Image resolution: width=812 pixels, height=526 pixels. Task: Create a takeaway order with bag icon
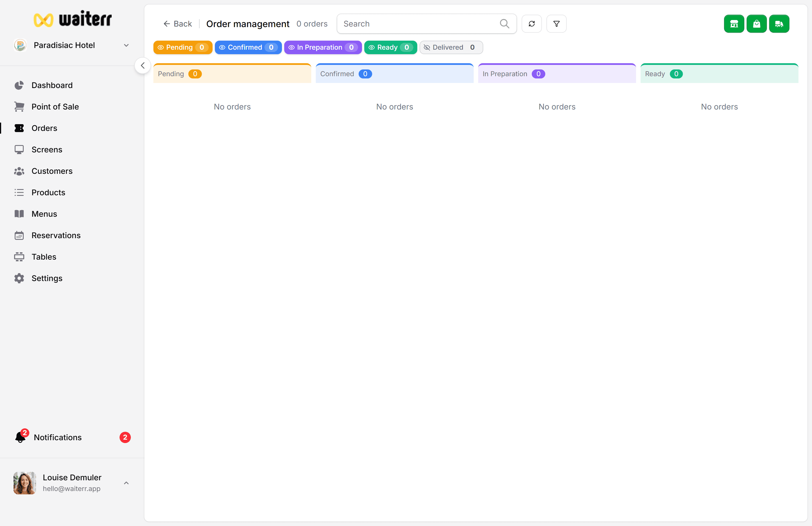coord(756,24)
